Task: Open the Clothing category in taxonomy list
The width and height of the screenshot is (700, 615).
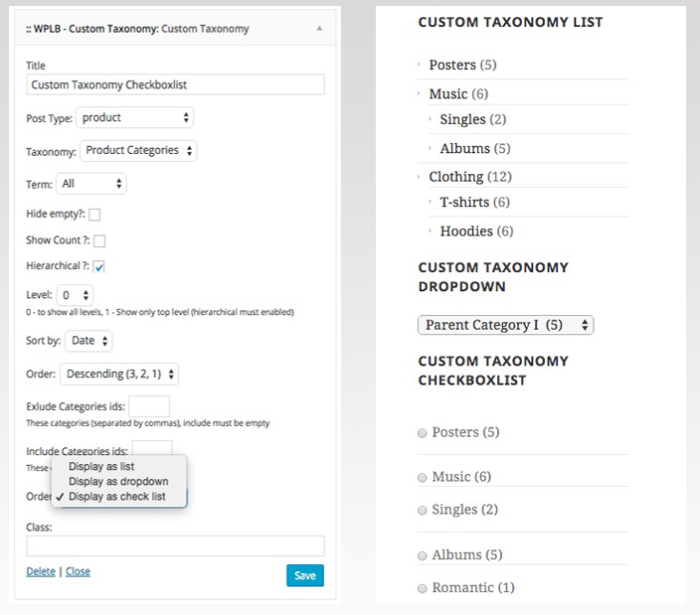Action: pos(455,177)
